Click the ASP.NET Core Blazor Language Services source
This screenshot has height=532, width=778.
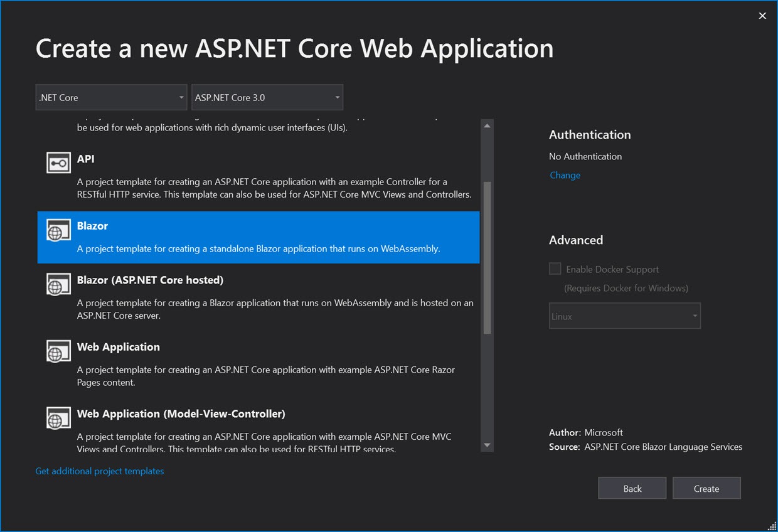[663, 447]
